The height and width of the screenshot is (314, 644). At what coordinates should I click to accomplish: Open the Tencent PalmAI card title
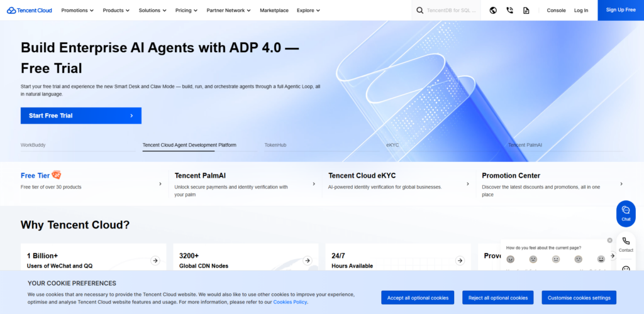(200, 175)
